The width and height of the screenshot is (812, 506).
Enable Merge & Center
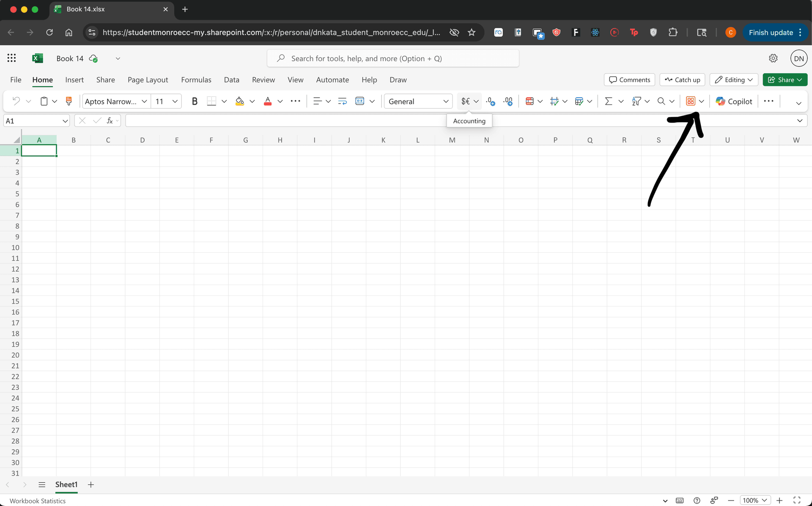pyautogui.click(x=360, y=101)
